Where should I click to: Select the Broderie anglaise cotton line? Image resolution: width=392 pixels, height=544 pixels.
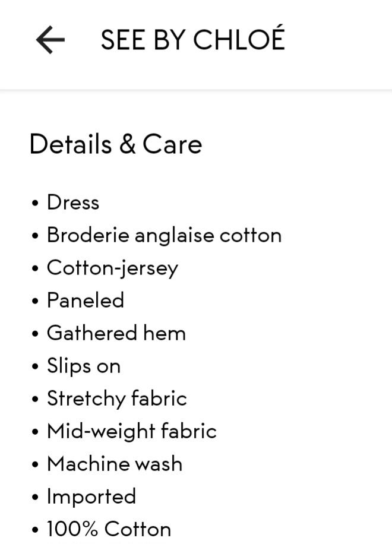[x=164, y=235]
